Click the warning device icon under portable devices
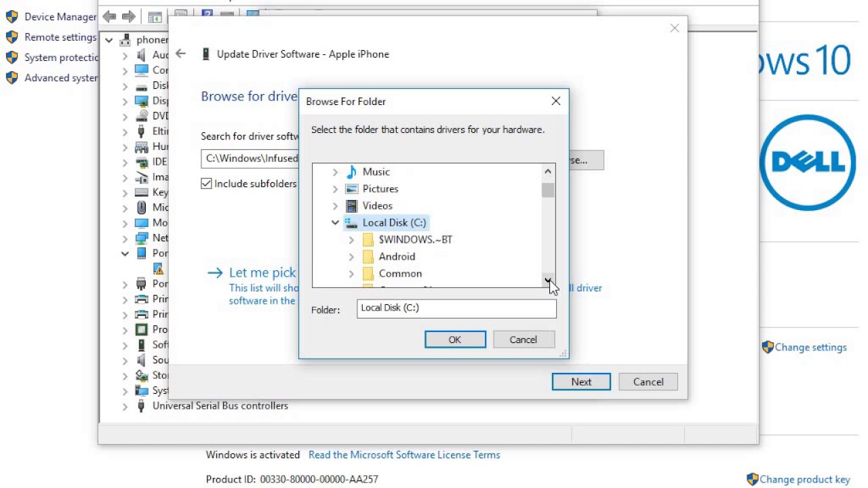This screenshot has width=868, height=488. pos(158,269)
